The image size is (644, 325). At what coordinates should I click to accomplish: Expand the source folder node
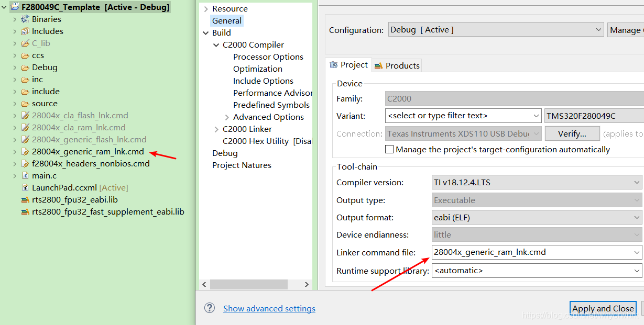[x=15, y=103]
